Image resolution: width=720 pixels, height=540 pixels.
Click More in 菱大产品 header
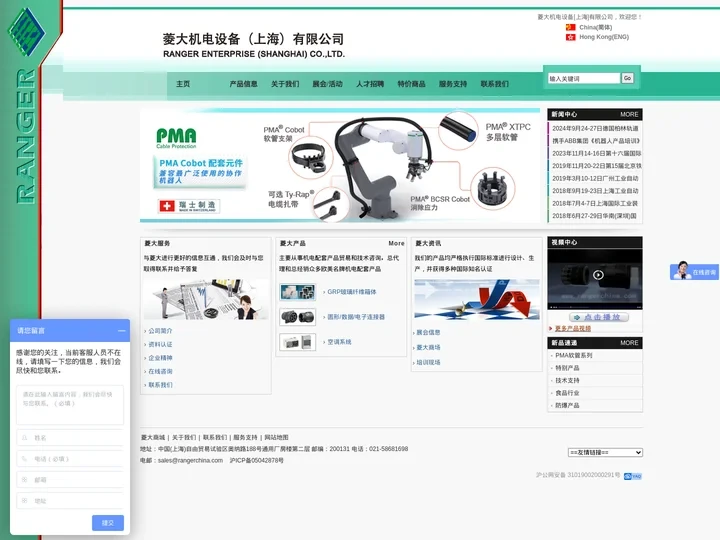click(x=396, y=243)
